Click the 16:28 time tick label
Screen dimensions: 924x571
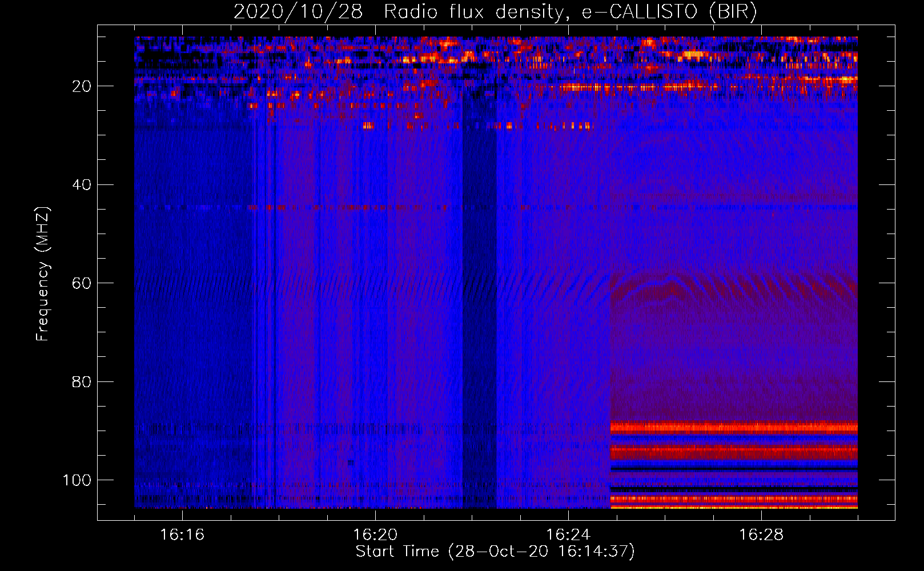click(x=761, y=534)
